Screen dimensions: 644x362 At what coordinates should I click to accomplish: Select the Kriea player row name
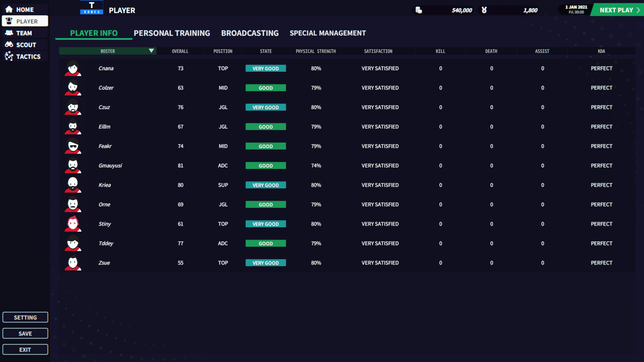click(105, 185)
